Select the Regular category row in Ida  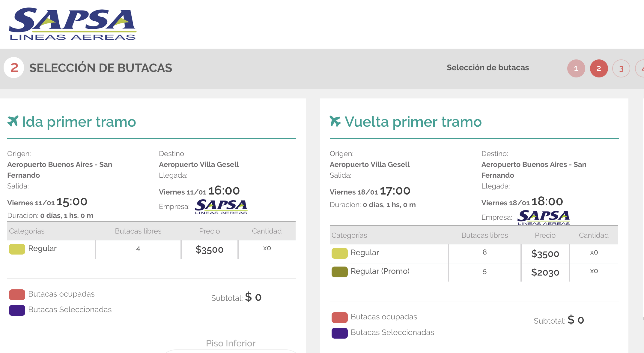42,249
